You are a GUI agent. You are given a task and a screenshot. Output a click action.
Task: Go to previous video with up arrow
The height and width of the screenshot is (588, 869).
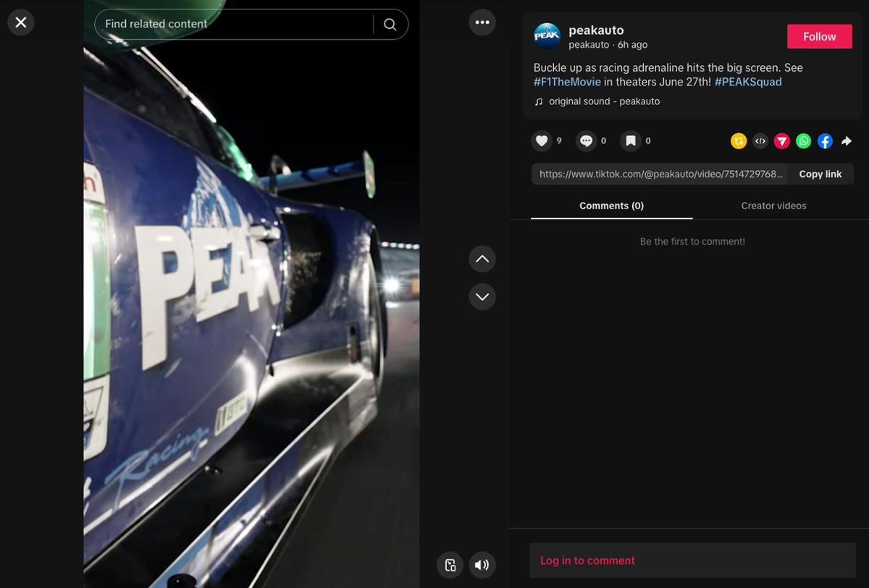482,259
